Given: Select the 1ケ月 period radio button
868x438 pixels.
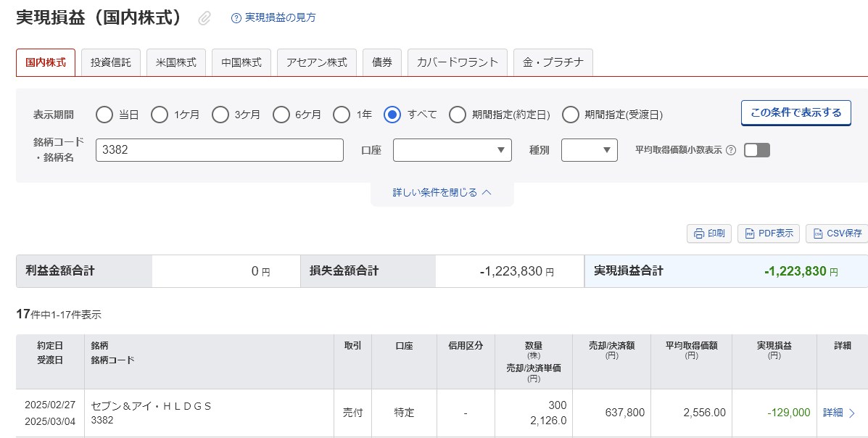Looking at the screenshot, I should coord(160,115).
